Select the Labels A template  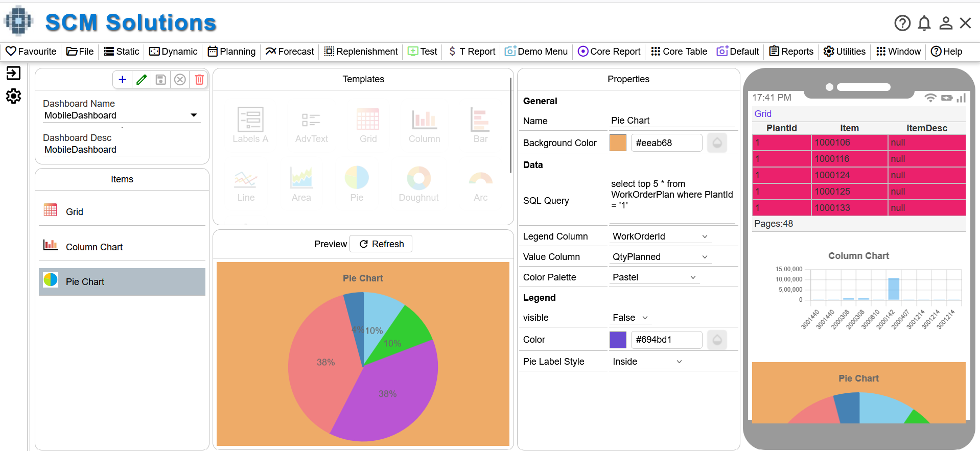250,125
